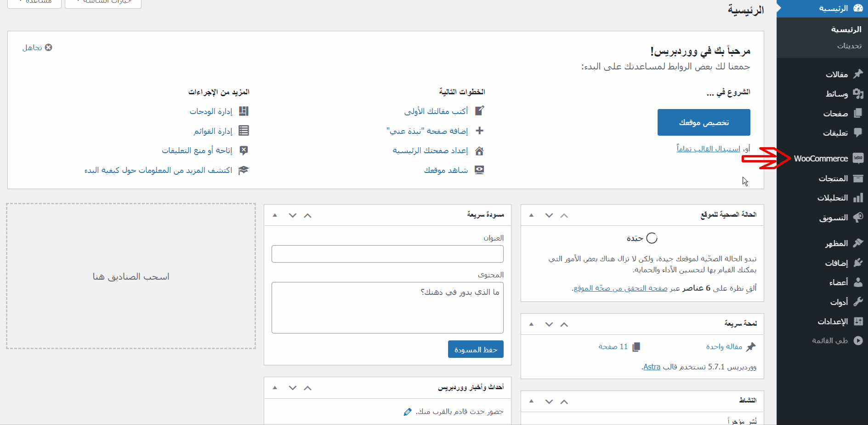Image resolution: width=868 pixels, height=425 pixels.
Task: Click the Media (وسائط) sidebar icon
Action: [857, 93]
